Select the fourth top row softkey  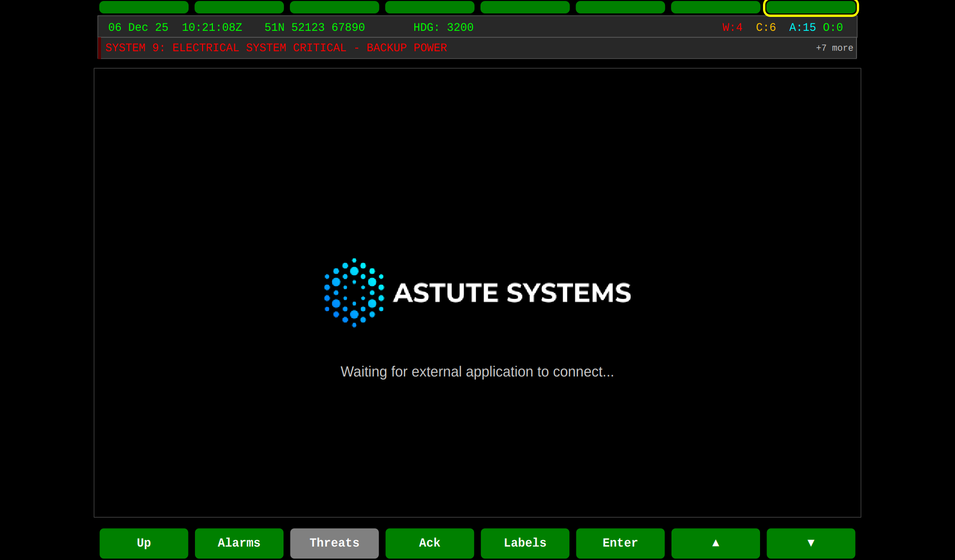(x=429, y=7)
